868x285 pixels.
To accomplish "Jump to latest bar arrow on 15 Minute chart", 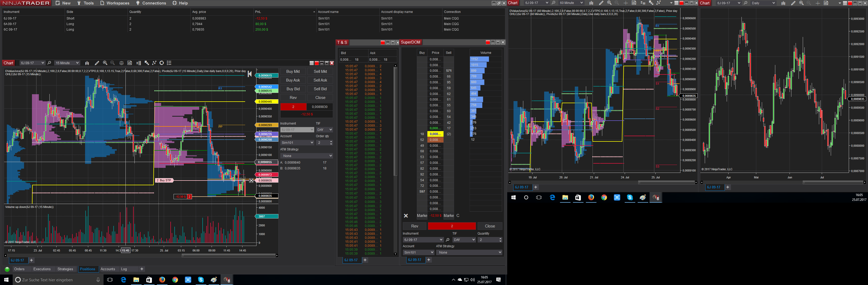I will point(250,74).
